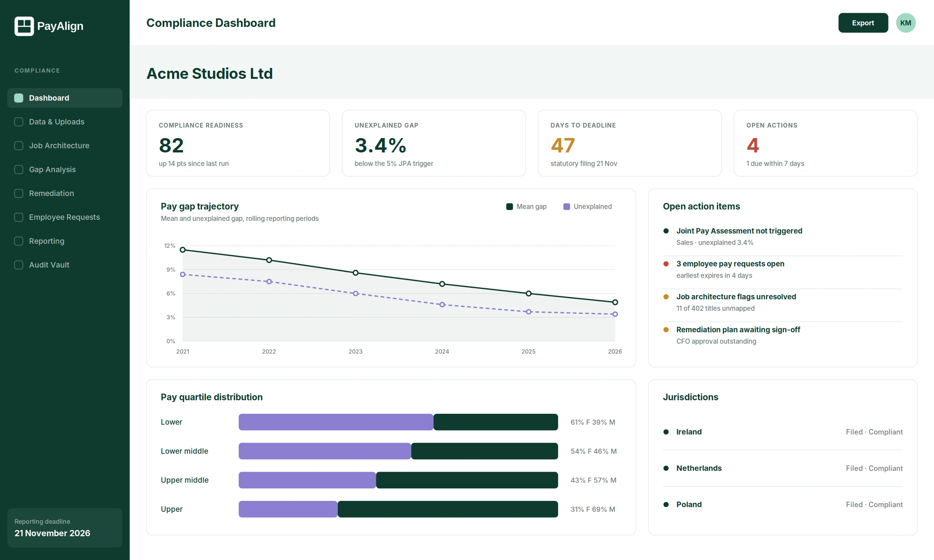The image size is (934, 560).
Task: Click the Job Architecture sidebar icon
Action: [19, 145]
